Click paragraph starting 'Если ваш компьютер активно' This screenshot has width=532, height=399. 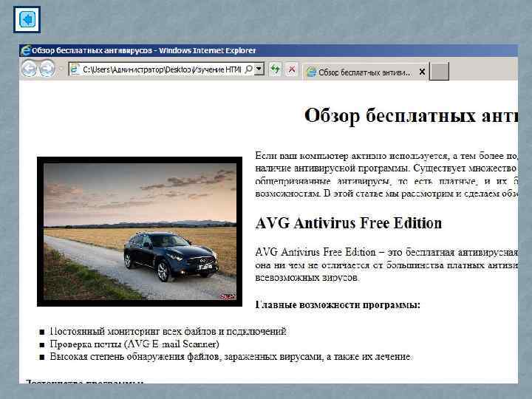click(x=386, y=174)
